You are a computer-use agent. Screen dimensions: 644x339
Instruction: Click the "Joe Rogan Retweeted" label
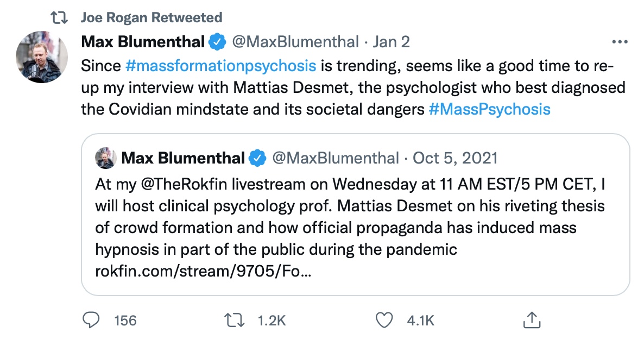[151, 18]
